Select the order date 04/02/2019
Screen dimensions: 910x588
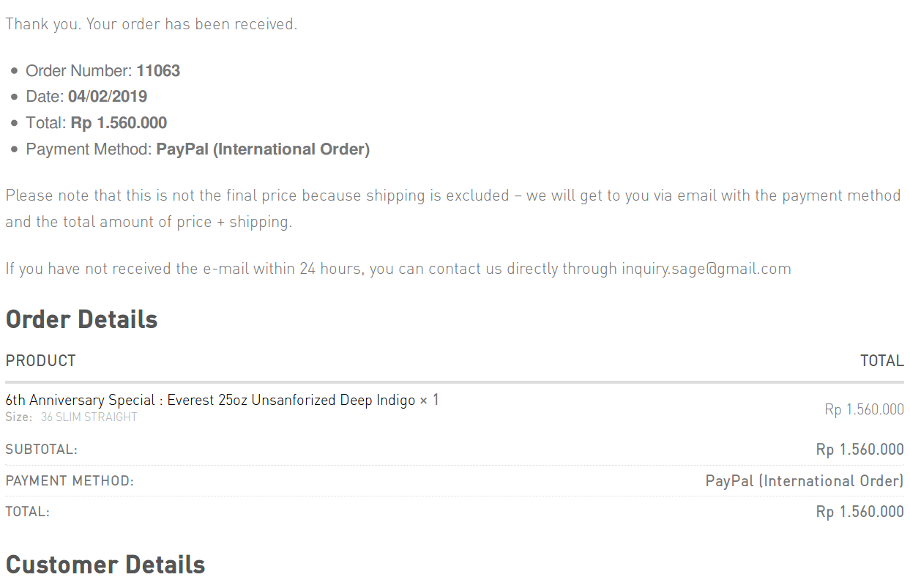point(108,97)
